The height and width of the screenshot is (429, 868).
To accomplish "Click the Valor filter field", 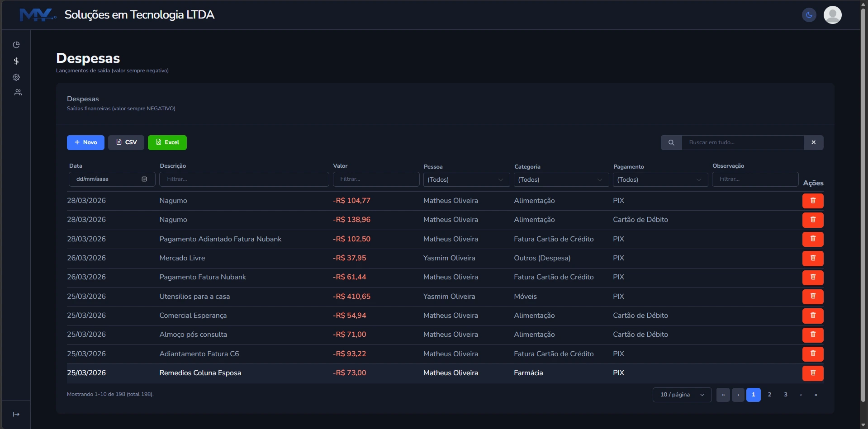I will coord(376,179).
